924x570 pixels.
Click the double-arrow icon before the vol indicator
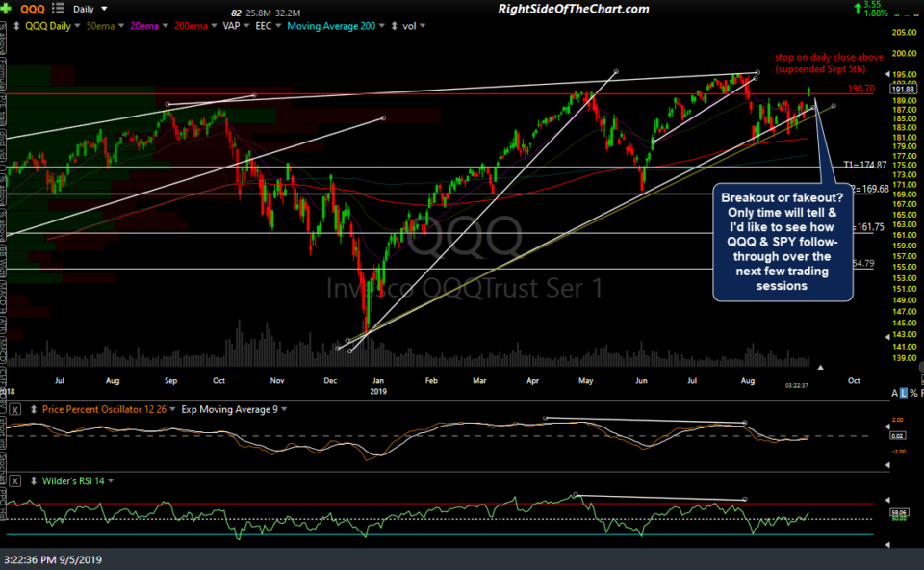click(393, 26)
